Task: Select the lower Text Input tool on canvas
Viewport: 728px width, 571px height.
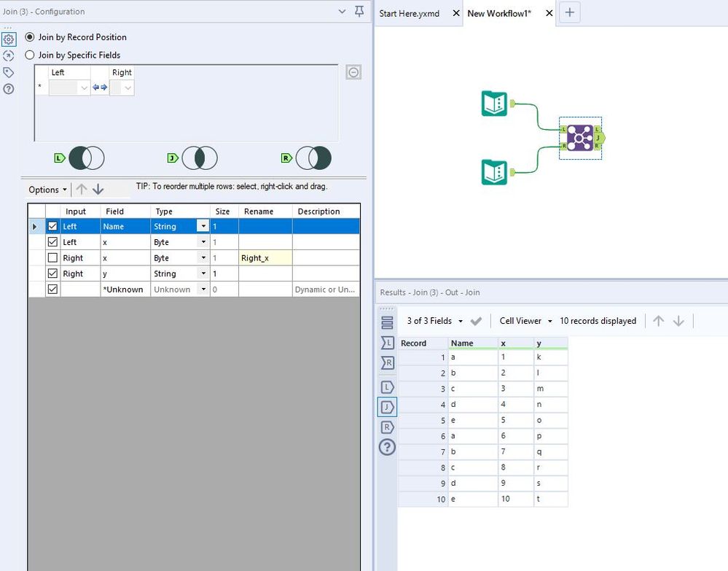Action: [494, 172]
